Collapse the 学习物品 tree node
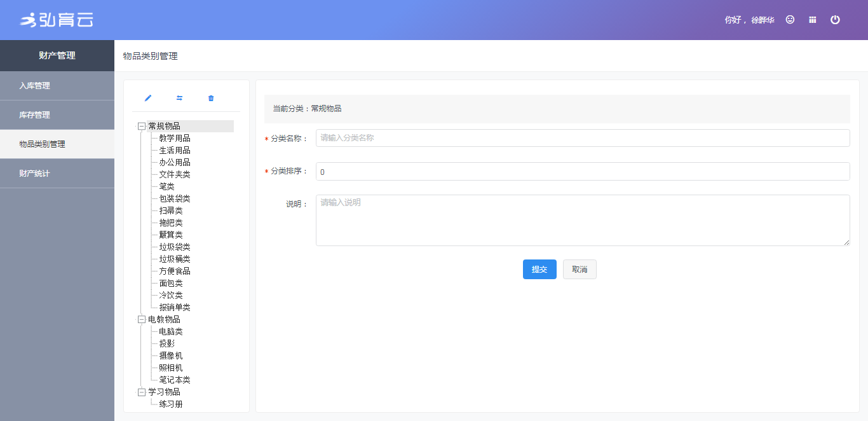Image resolution: width=868 pixels, height=421 pixels. 141,392
